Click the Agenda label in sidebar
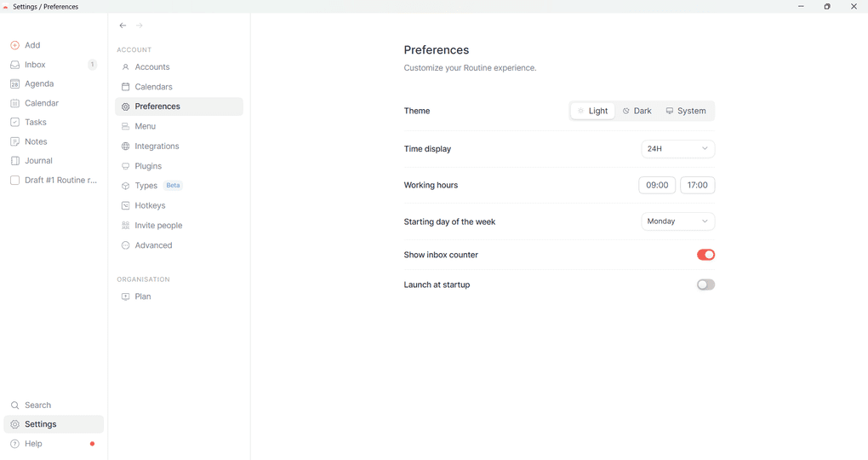Image resolution: width=868 pixels, height=460 pixels. click(39, 84)
